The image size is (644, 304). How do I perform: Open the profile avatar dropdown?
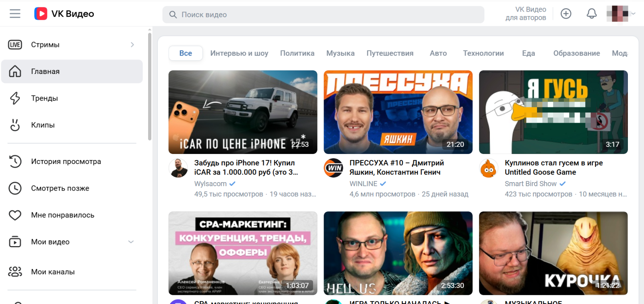pos(621,14)
